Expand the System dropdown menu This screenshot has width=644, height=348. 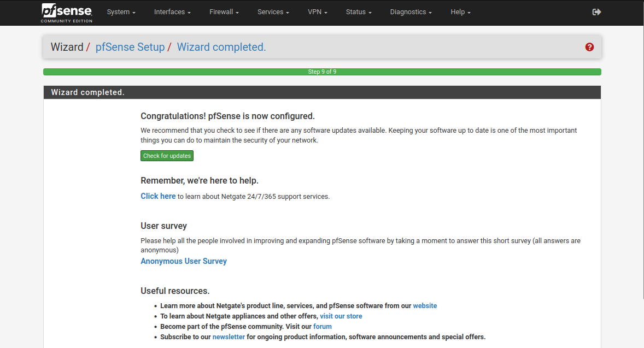121,12
